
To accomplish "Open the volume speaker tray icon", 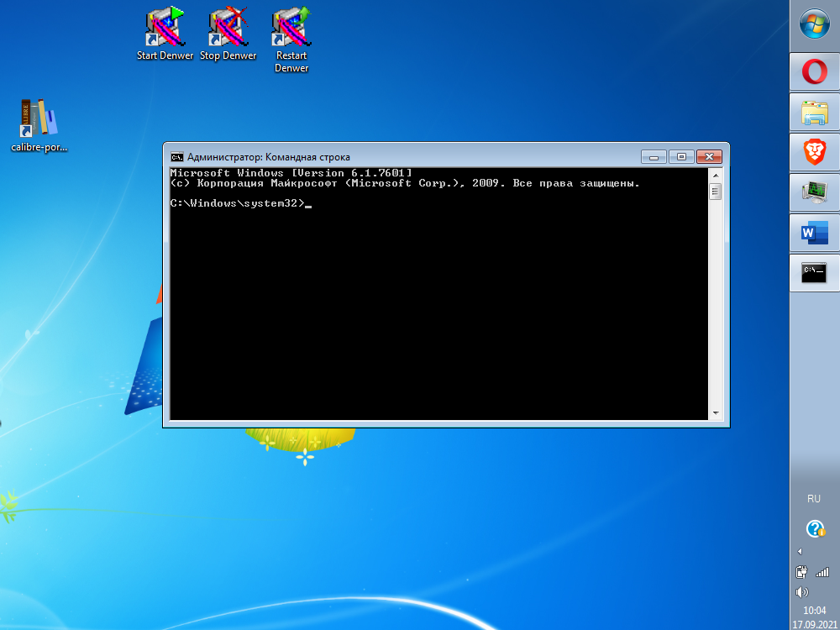I will (801, 591).
